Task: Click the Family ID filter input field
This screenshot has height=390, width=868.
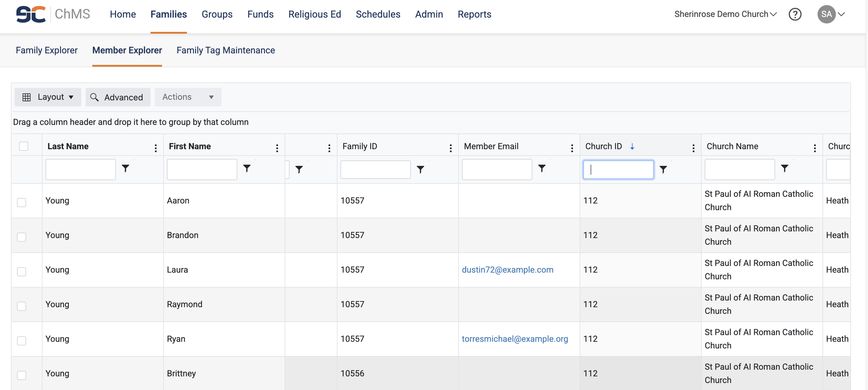Action: tap(375, 170)
